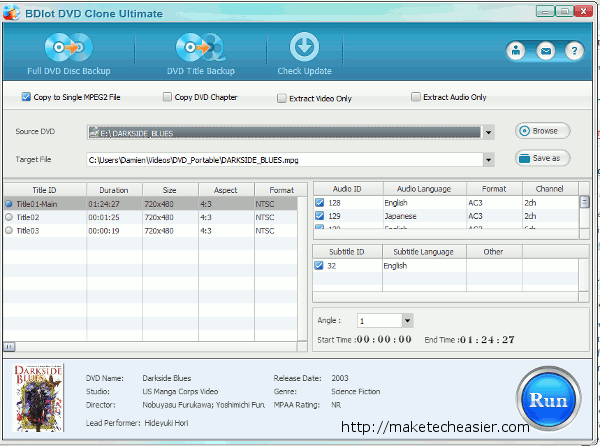This screenshot has width=600, height=446.
Task: Enable Extract Video Only option
Action: (283, 98)
